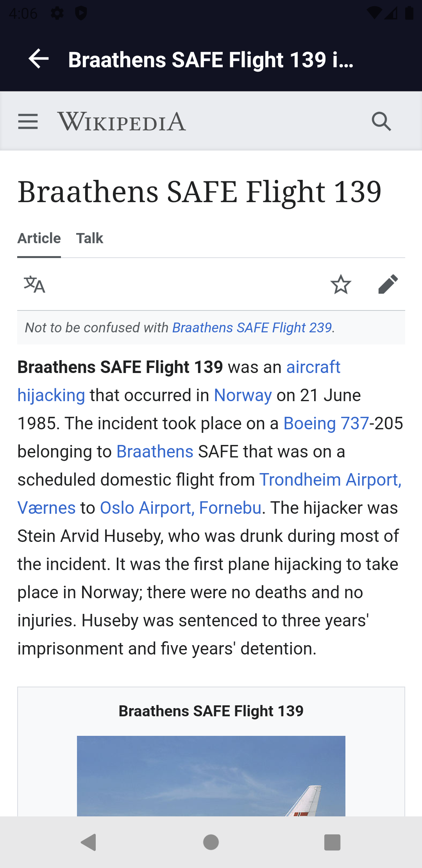This screenshot has width=422, height=868.
Task: Open the Boeing 737 link
Action: pyautogui.click(x=326, y=423)
